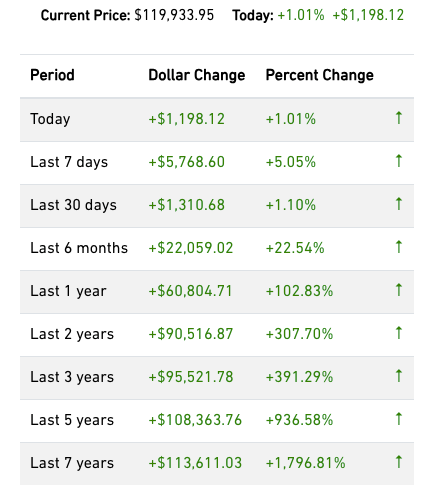
Task: Click the current price $119,933.95
Action: click(x=174, y=15)
